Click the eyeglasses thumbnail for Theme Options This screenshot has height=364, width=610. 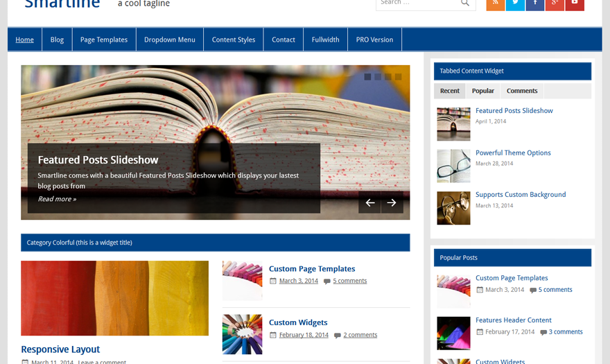[453, 166]
